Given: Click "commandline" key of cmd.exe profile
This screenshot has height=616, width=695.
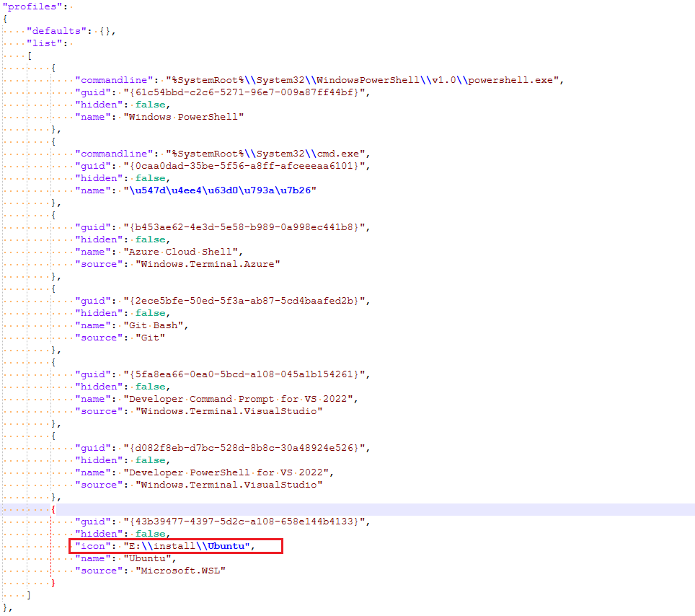Looking at the screenshot, I should [x=114, y=154].
